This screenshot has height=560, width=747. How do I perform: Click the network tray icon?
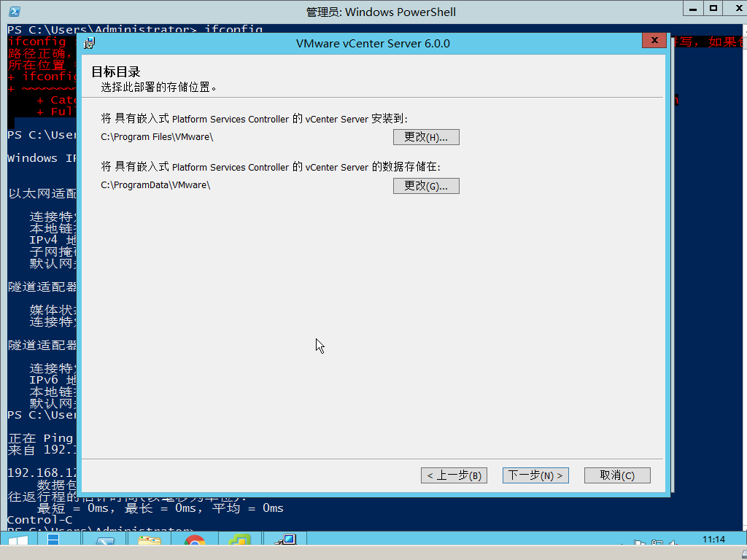(657, 542)
